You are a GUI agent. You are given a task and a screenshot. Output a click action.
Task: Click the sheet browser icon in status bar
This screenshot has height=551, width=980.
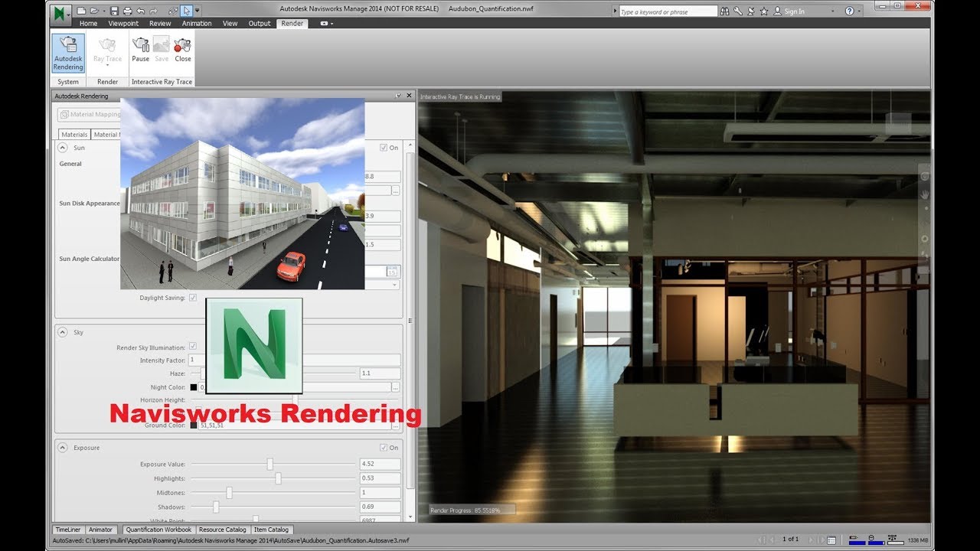tap(831, 540)
